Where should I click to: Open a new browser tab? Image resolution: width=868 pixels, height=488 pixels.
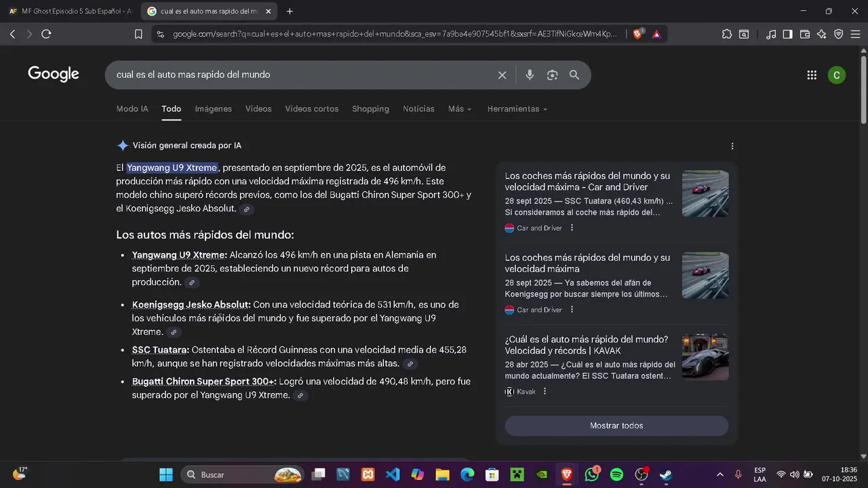[290, 12]
